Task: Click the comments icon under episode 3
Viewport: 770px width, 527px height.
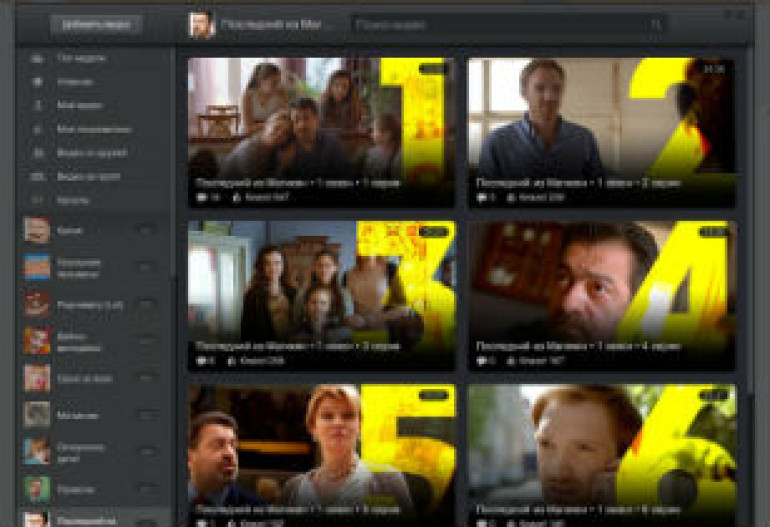Action: pos(202,361)
